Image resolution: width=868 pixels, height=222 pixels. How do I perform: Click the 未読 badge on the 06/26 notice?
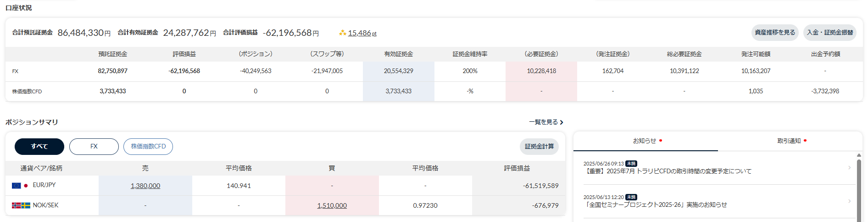pyautogui.click(x=631, y=164)
